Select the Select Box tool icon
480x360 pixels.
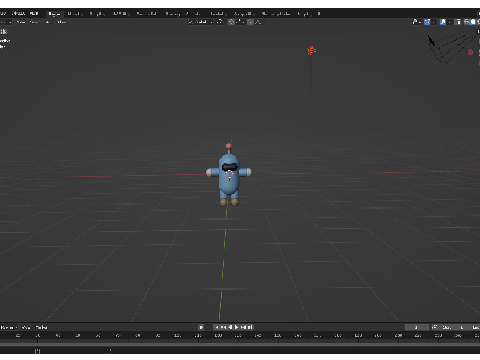point(3,32)
